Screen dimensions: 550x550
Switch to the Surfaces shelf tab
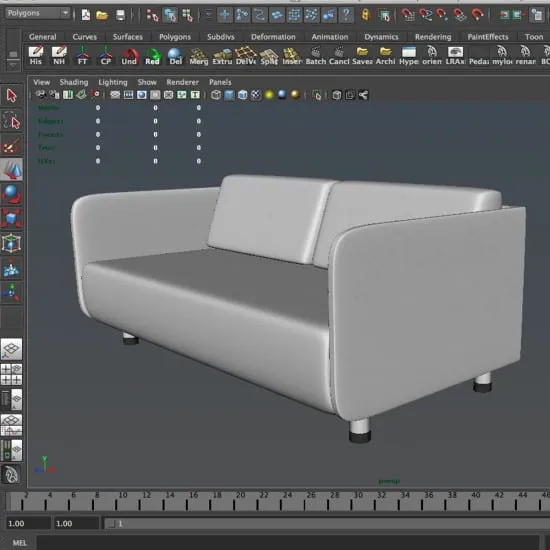point(128,37)
